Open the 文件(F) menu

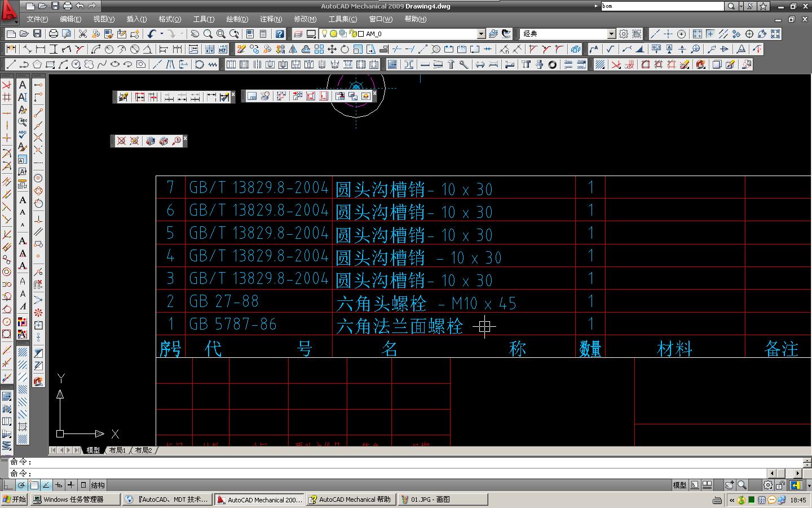[x=37, y=19]
